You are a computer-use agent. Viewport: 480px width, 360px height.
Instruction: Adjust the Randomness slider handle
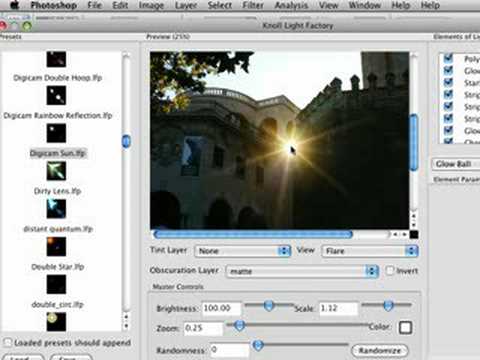coord(258,345)
